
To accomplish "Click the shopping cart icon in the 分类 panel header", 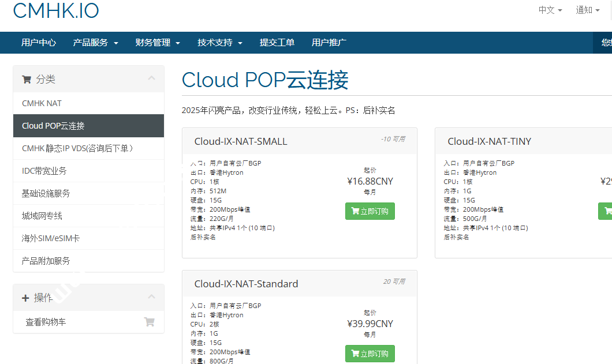I will click(26, 79).
